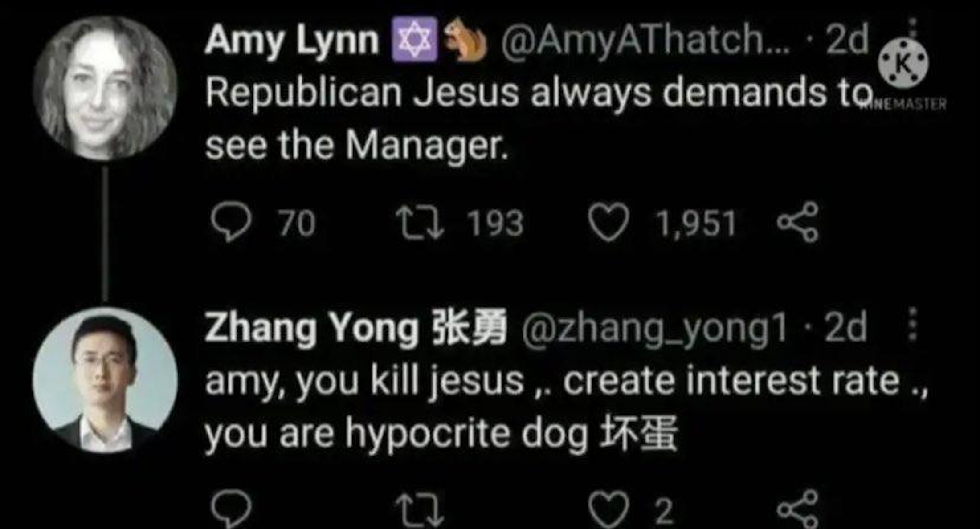Open the @AmyAThatch handle
Screen dimensions: 980x529
pyautogui.click(x=645, y=40)
